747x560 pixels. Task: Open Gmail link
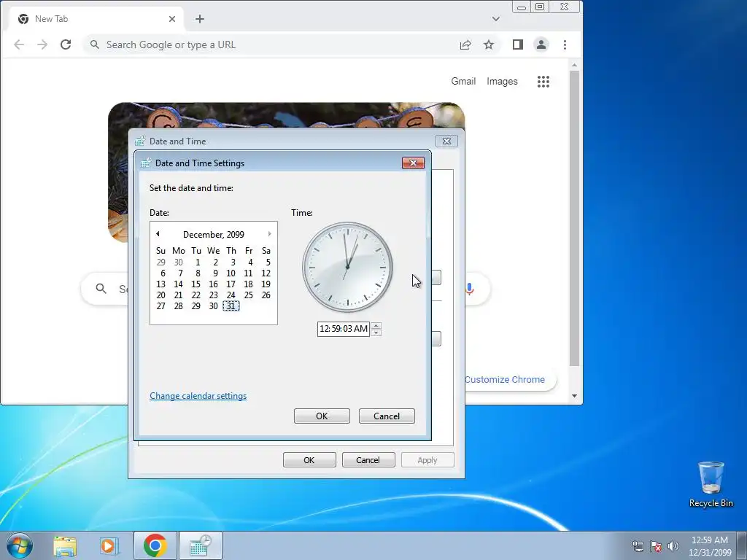[x=463, y=82]
